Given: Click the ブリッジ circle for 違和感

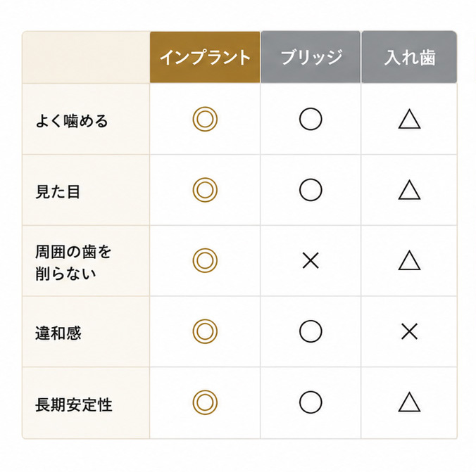Looking at the screenshot, I should [x=311, y=331].
